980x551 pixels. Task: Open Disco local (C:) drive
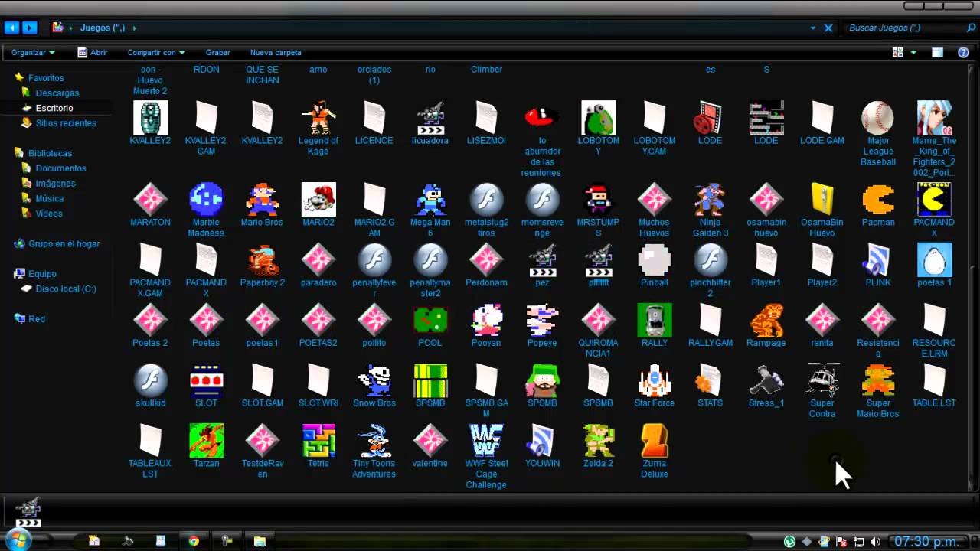[x=66, y=289]
